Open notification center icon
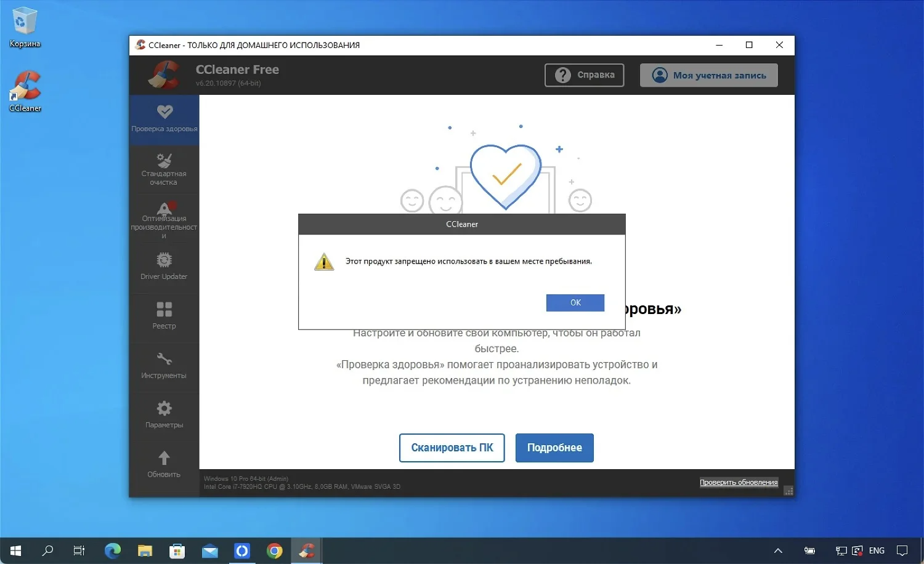 tap(902, 550)
